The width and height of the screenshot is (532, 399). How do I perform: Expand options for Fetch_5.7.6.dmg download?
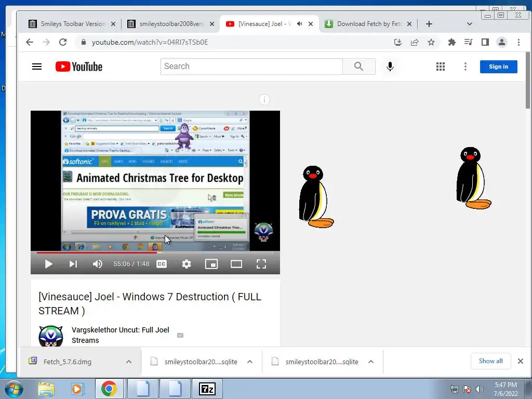(129, 362)
